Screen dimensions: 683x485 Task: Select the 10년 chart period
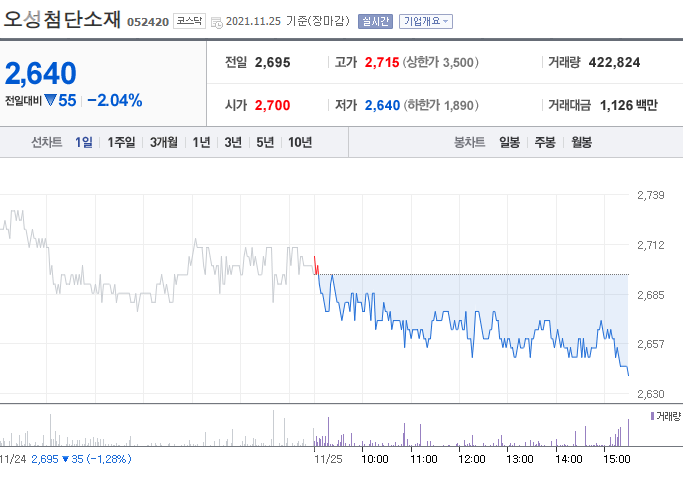pos(300,142)
